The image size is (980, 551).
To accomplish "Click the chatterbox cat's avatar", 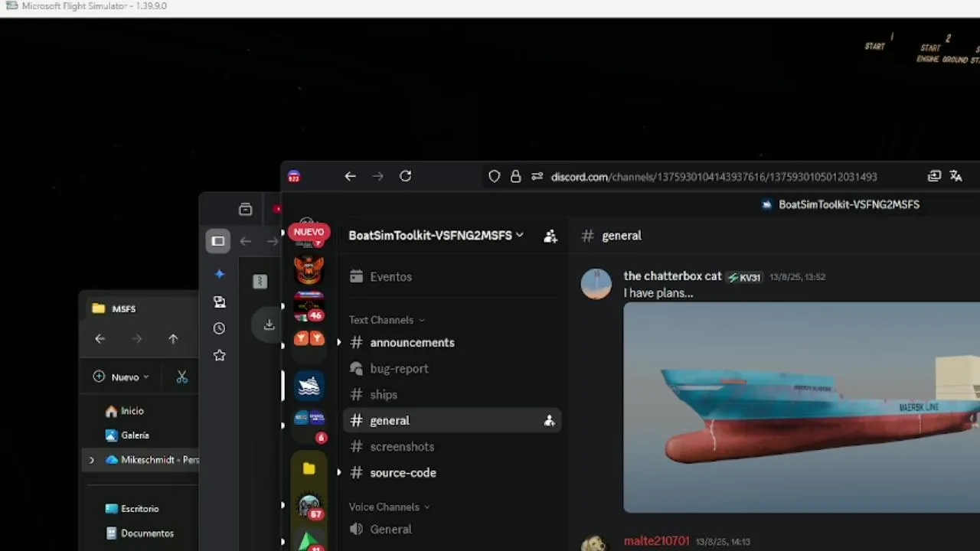I will (596, 284).
